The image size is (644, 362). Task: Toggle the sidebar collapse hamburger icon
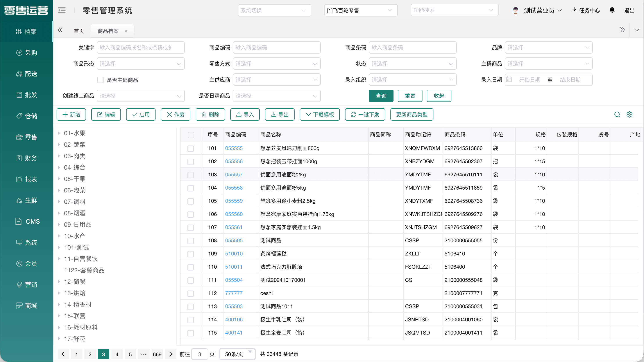coord(62,10)
